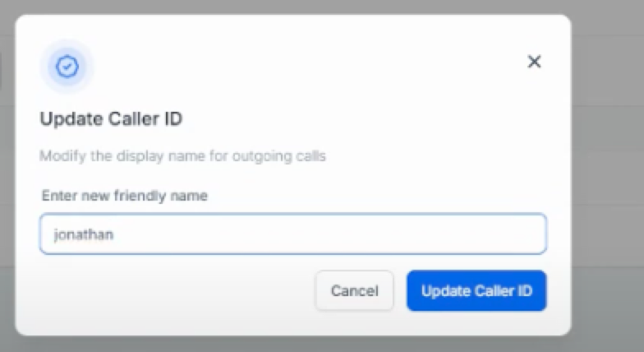Image resolution: width=644 pixels, height=352 pixels.
Task: Confirm with the blue Update Caller ID button
Action: pos(476,291)
